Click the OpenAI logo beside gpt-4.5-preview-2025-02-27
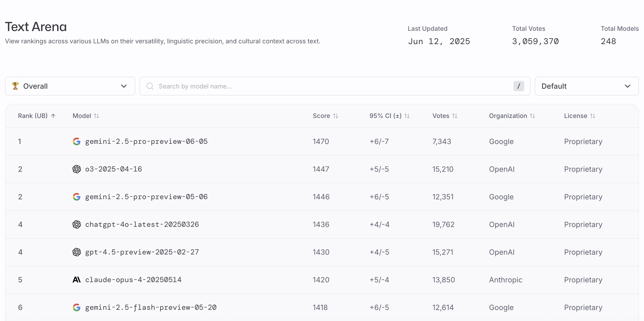Image resolution: width=644 pixels, height=321 pixels. (76, 252)
